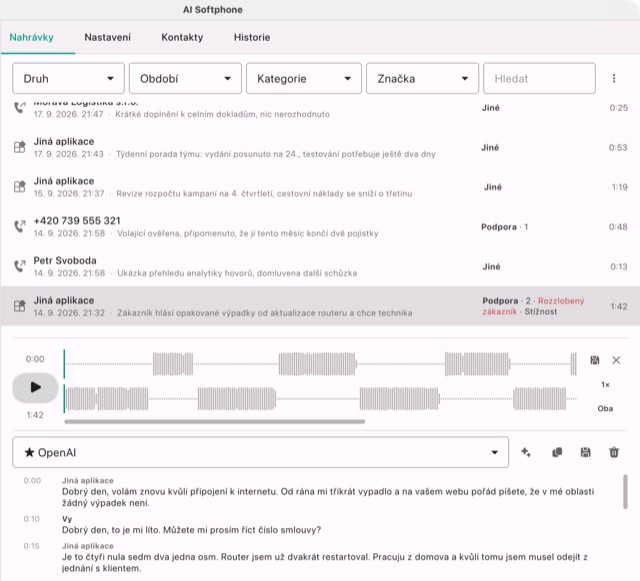Expand the Druh filter dropdown
Viewport: 640px width, 581px height.
pos(68,78)
